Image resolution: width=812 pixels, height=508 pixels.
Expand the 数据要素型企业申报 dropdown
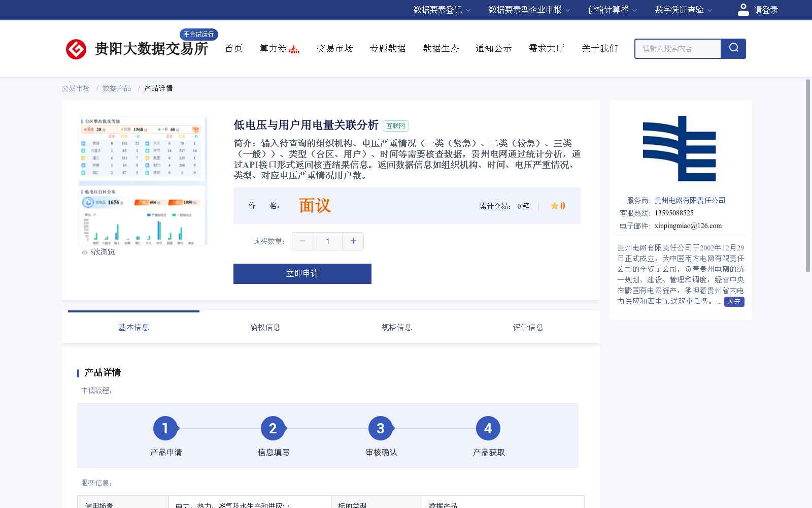529,10
